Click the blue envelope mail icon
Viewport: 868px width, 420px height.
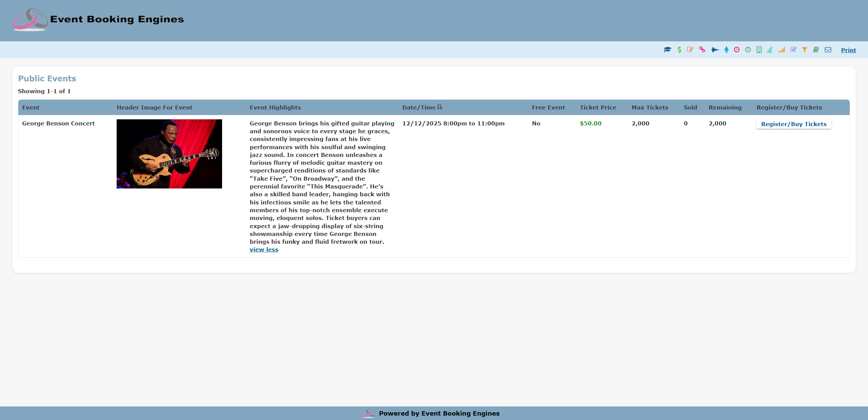[828, 50]
